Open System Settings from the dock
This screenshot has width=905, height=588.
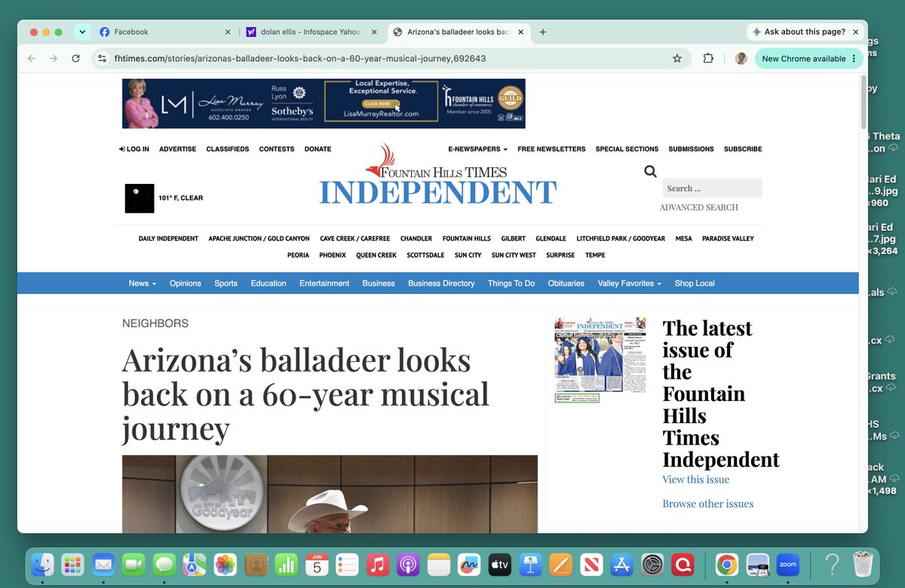point(652,564)
